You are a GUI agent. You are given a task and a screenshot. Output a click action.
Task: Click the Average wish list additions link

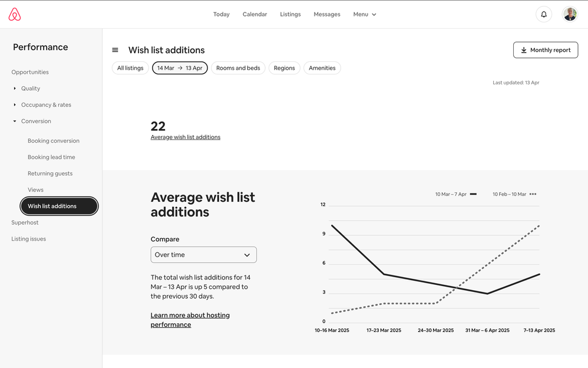185,137
